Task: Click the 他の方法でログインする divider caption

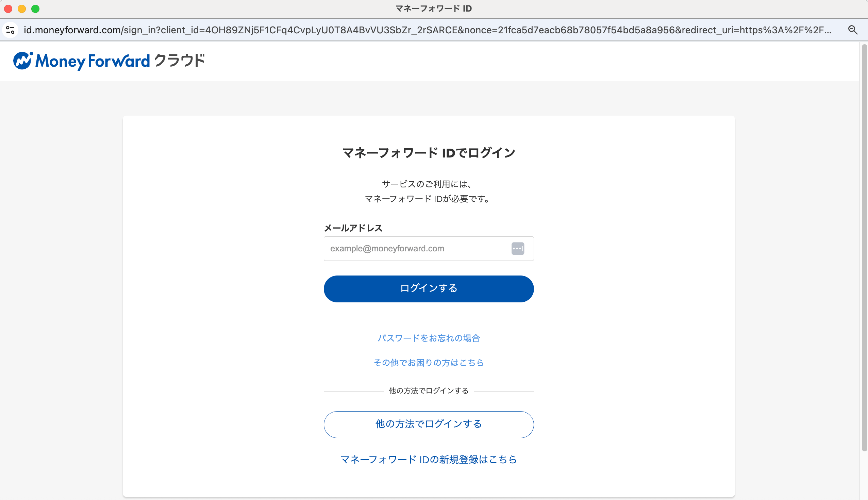Action: coord(429,391)
